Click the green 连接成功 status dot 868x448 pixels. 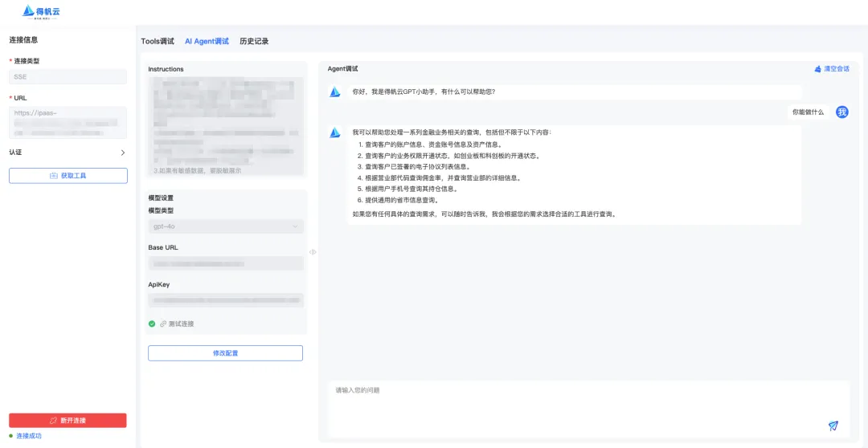tap(11, 436)
